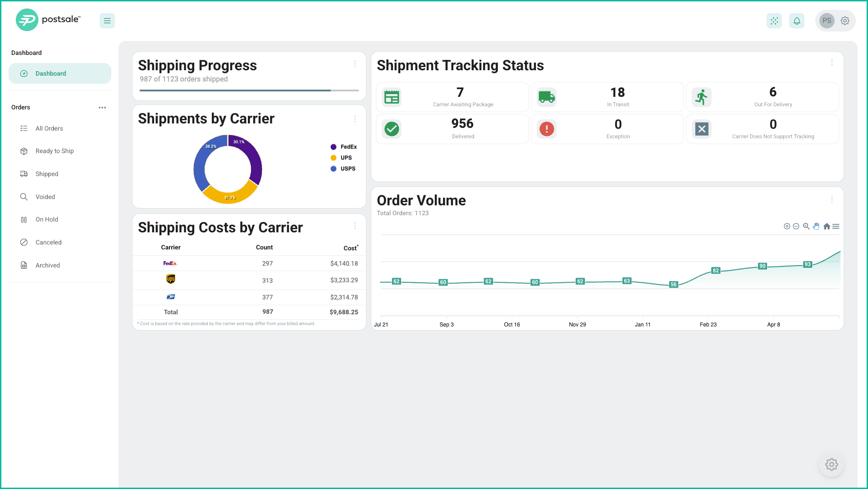Click the PS user avatar

click(827, 21)
